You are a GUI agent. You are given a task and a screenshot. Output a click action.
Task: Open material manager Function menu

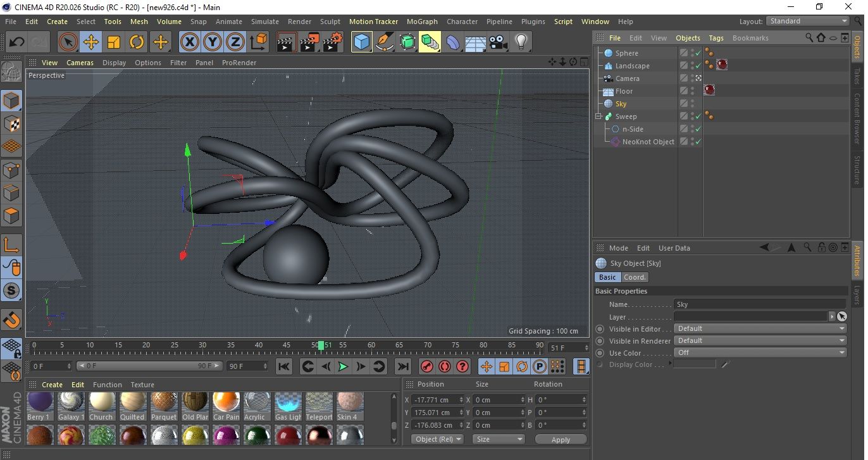click(x=108, y=385)
